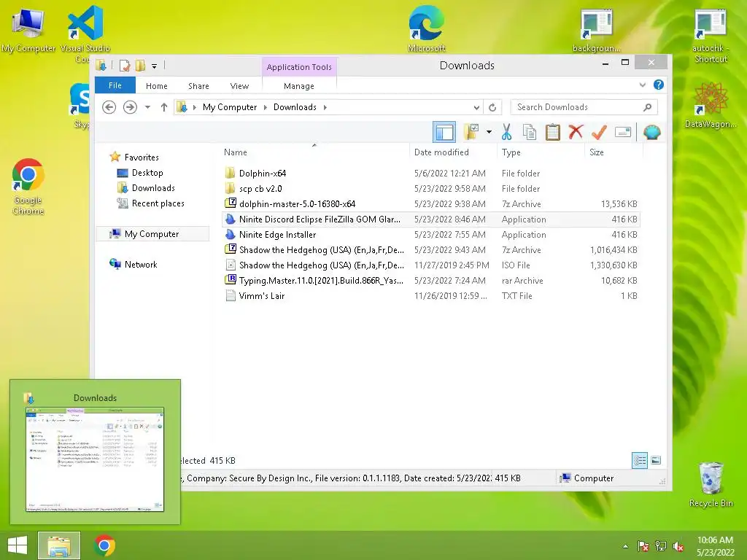The width and height of the screenshot is (747, 560).
Task: Click the search magnifier icon
Action: 647,107
